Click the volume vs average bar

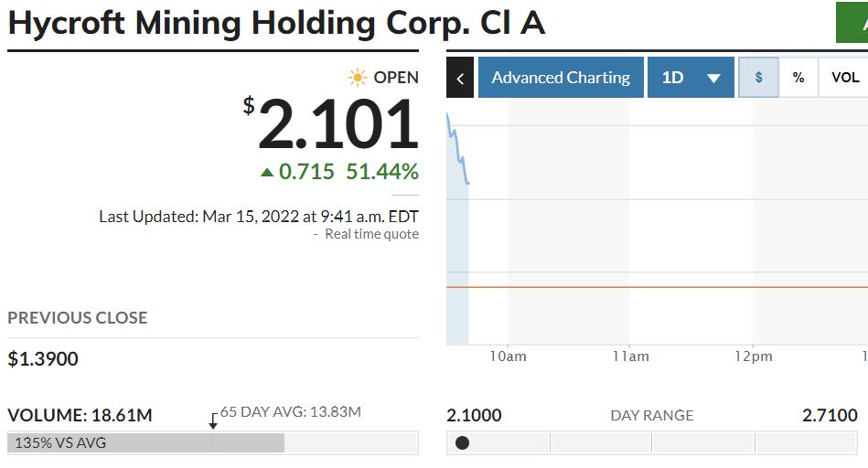click(146, 443)
